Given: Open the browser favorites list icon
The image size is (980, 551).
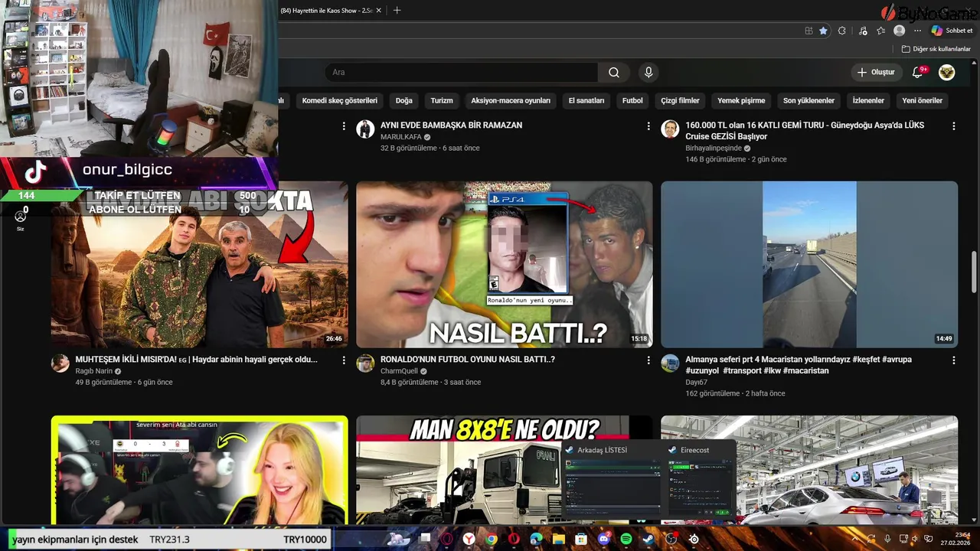Looking at the screenshot, I should point(881,31).
